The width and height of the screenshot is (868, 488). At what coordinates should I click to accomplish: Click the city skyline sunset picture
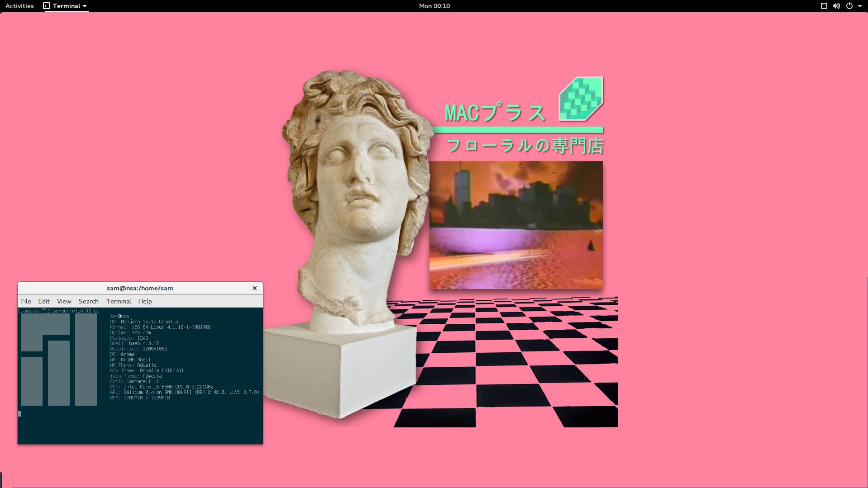(x=516, y=225)
